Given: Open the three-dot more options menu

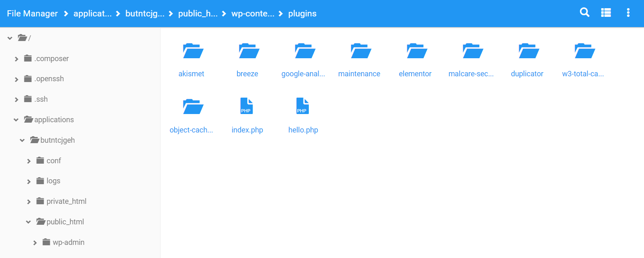Looking at the screenshot, I should click(628, 13).
